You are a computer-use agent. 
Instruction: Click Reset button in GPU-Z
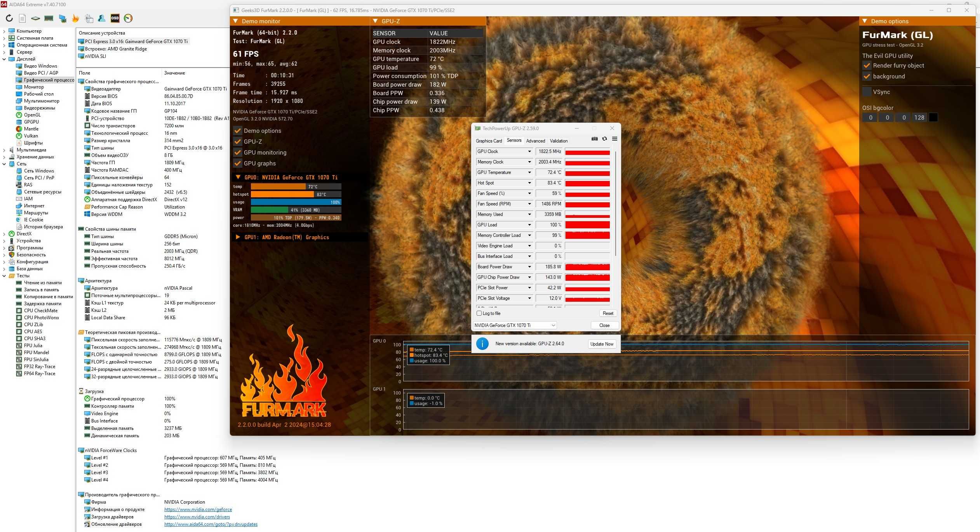tap(608, 313)
